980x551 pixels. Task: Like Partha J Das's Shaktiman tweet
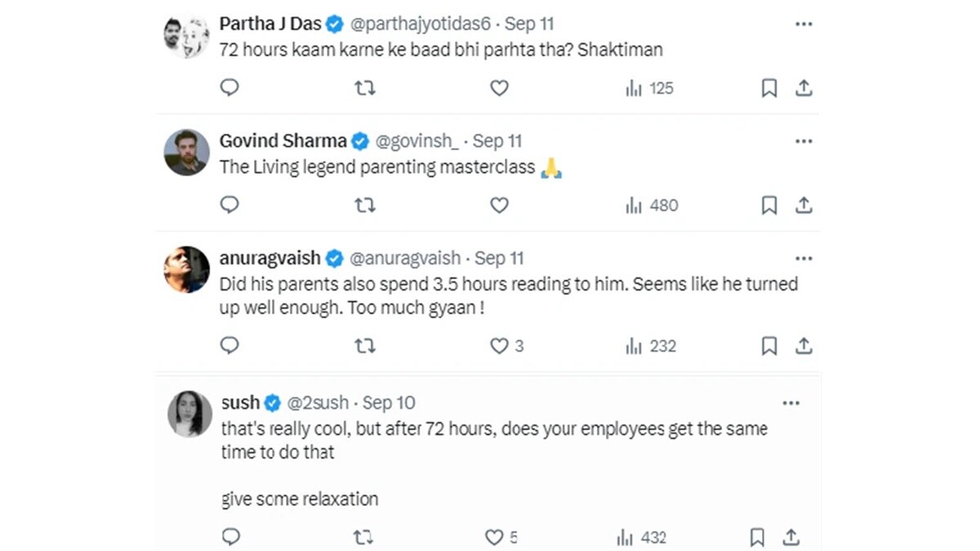pos(499,88)
